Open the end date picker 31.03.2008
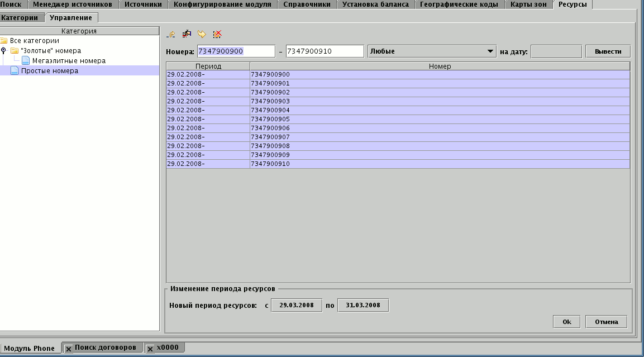 [x=363, y=305]
